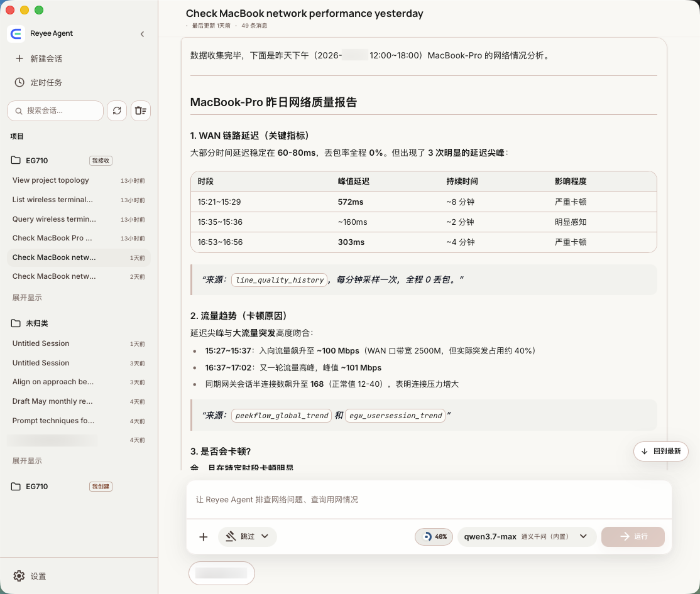Click the EG710 我创建 folder icon
The height and width of the screenshot is (594, 700).
16,487
